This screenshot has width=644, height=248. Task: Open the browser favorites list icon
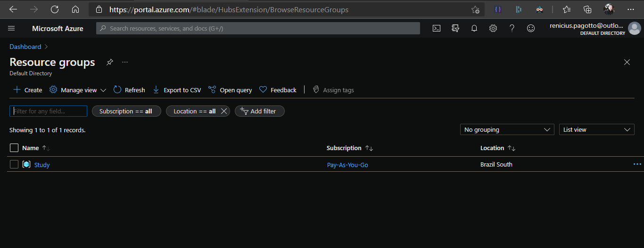tap(567, 9)
